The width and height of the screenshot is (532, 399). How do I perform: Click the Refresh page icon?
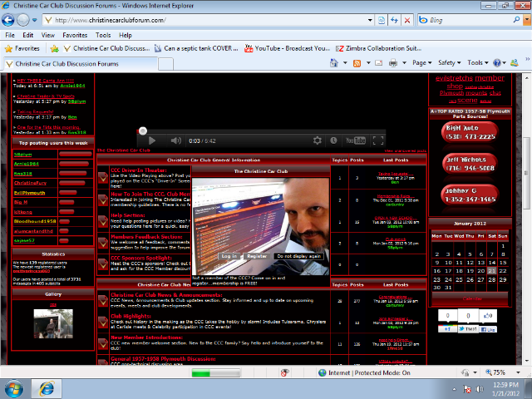(394, 20)
